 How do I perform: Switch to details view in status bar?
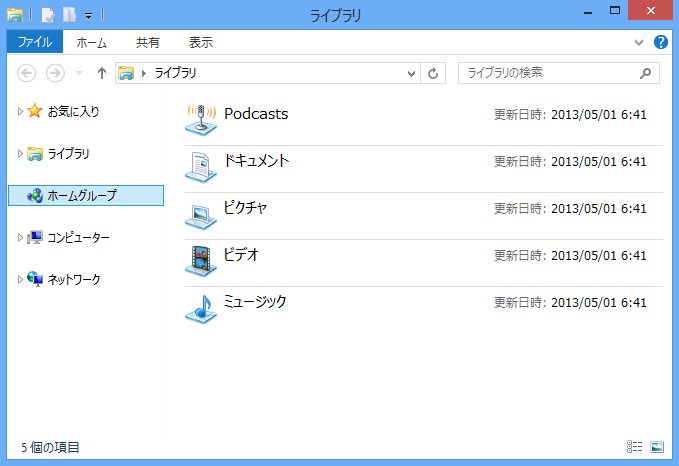point(635,447)
